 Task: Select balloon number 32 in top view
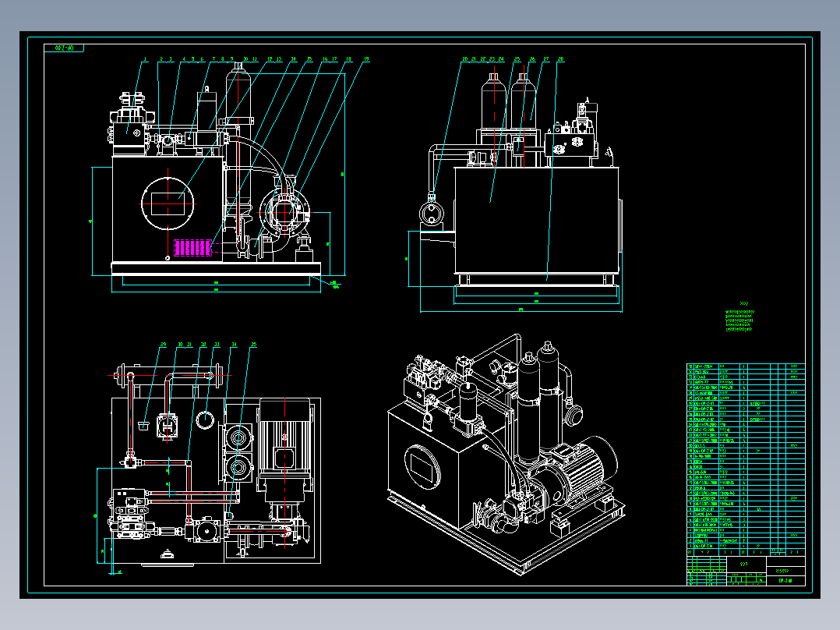(x=203, y=345)
